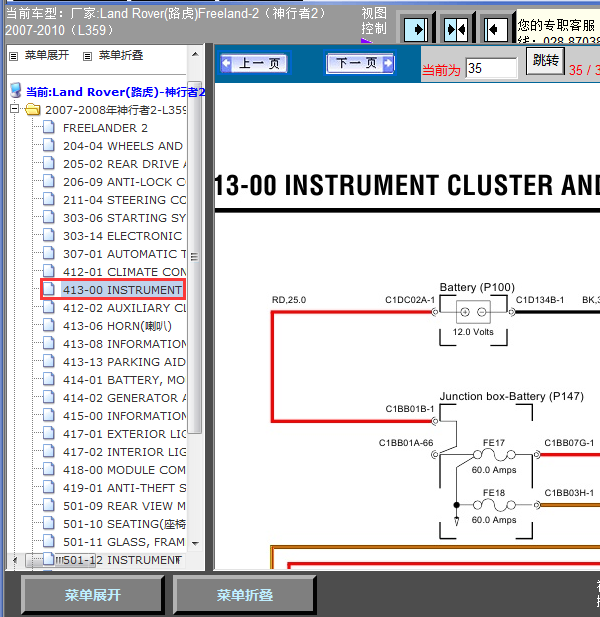Click document icon beside 414-01 BATTERY
The image size is (600, 617).
coord(48,379)
